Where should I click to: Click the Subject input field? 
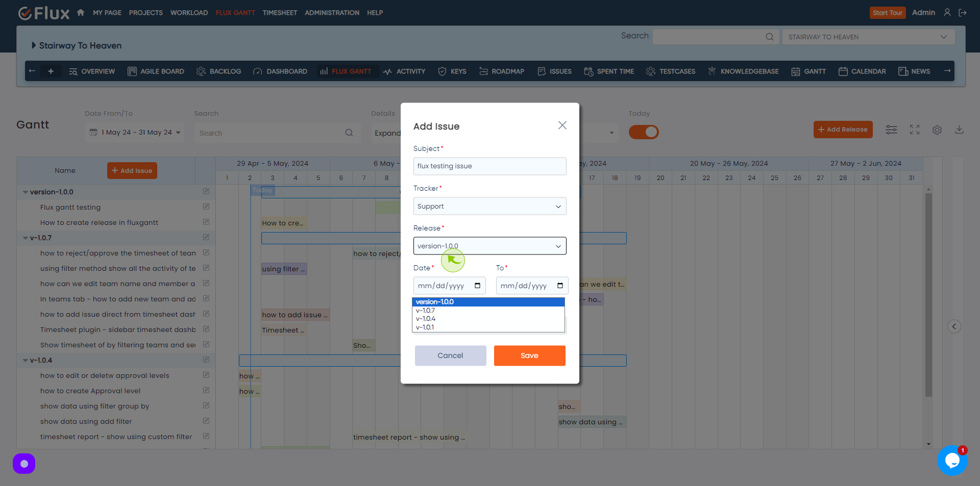click(x=490, y=166)
